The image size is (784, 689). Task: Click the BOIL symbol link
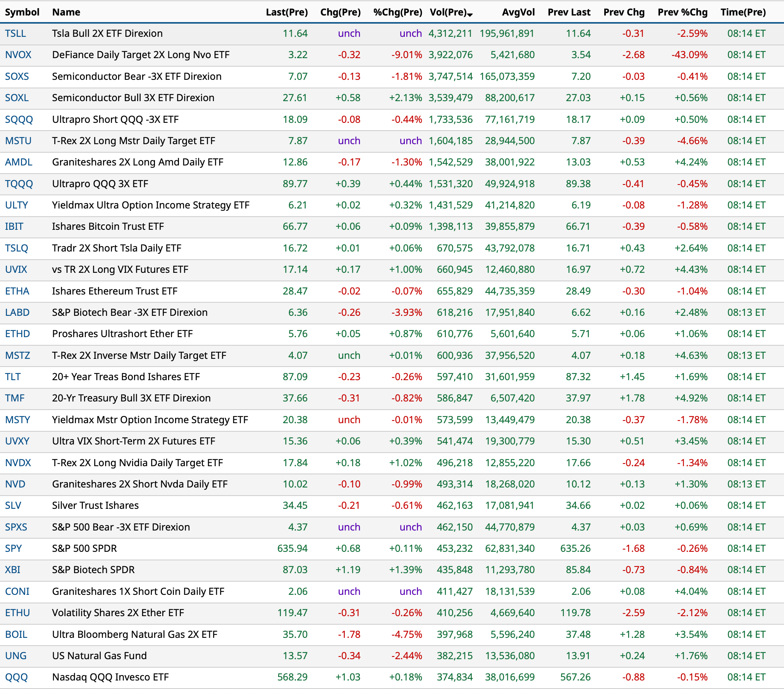click(x=16, y=635)
